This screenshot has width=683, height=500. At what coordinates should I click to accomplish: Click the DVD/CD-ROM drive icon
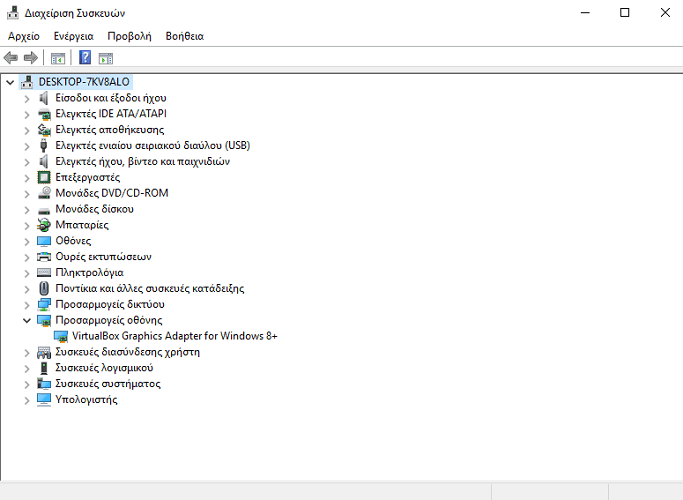pyautogui.click(x=44, y=193)
